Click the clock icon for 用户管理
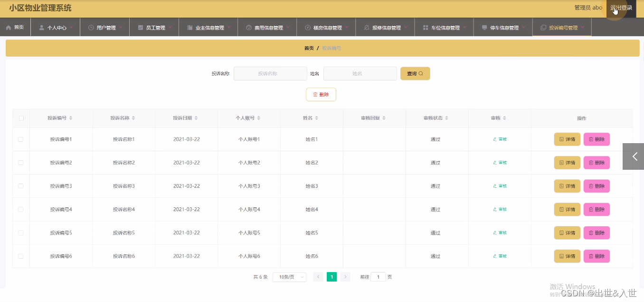This screenshot has width=644, height=302. click(x=91, y=28)
